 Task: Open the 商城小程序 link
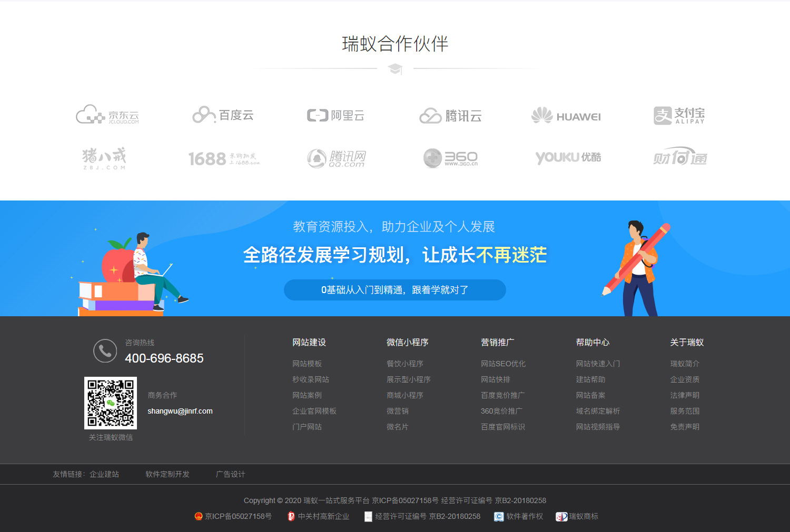click(405, 395)
